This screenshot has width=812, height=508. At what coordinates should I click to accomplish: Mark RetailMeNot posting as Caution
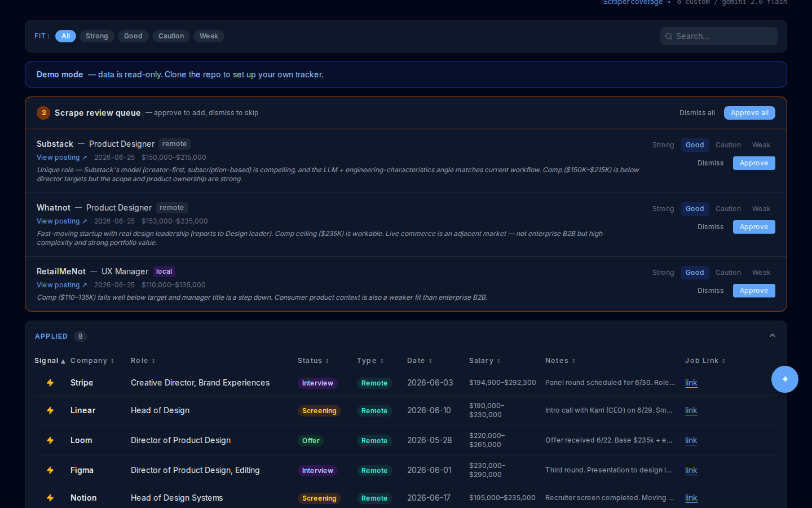click(728, 273)
